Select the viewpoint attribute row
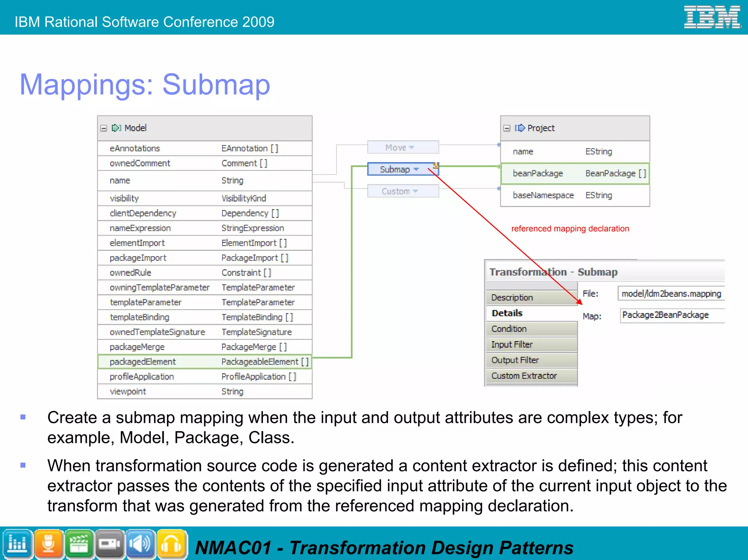Image resolution: width=748 pixels, height=560 pixels. [x=205, y=391]
